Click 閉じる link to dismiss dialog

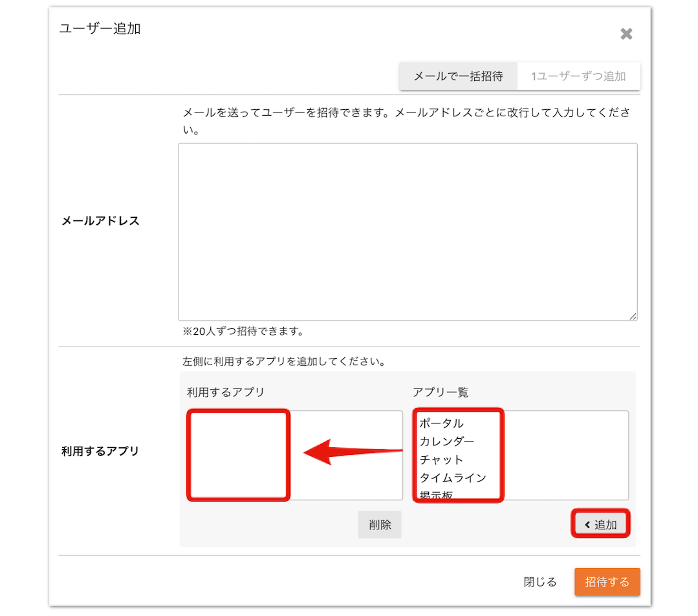[x=540, y=582]
